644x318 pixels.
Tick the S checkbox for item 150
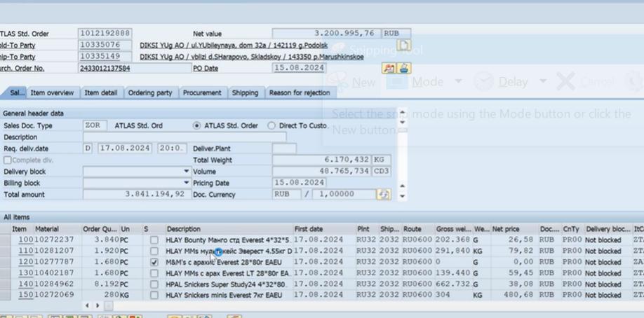(x=154, y=295)
